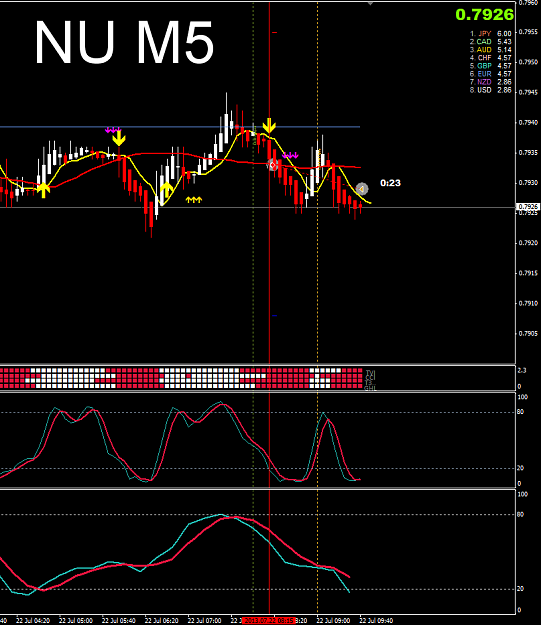Click the JPY 6.00 strength row

click(490, 34)
